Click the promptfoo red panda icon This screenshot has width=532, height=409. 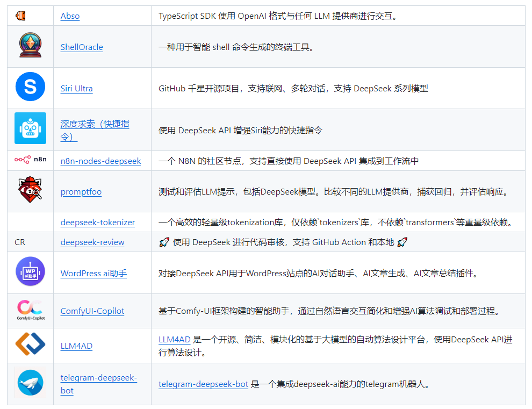(x=30, y=190)
